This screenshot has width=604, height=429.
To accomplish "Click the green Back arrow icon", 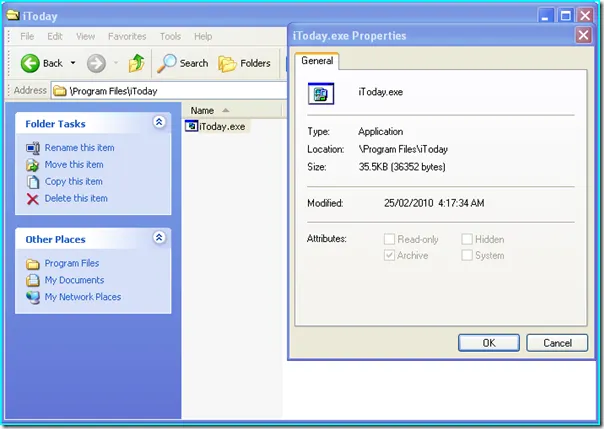I will (x=30, y=63).
